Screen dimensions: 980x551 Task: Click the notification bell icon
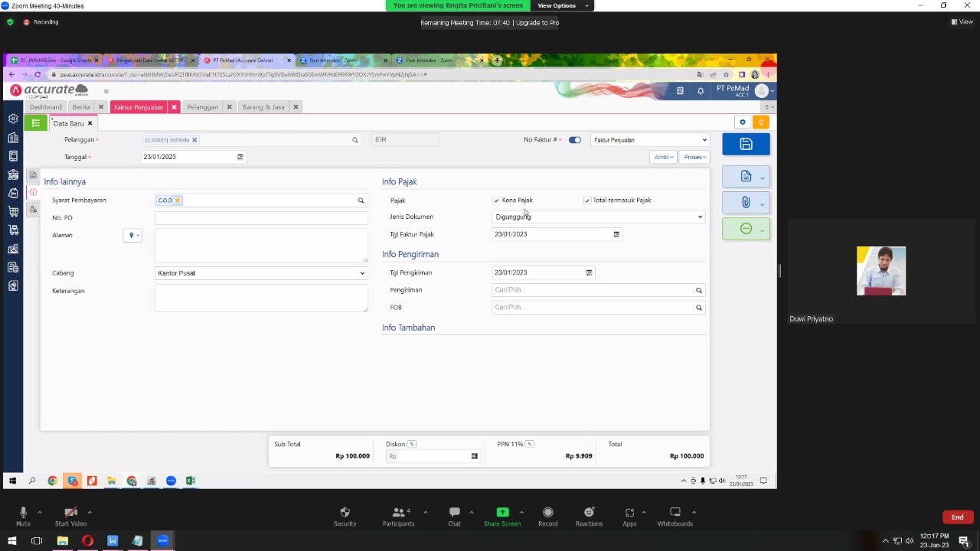pos(700,91)
